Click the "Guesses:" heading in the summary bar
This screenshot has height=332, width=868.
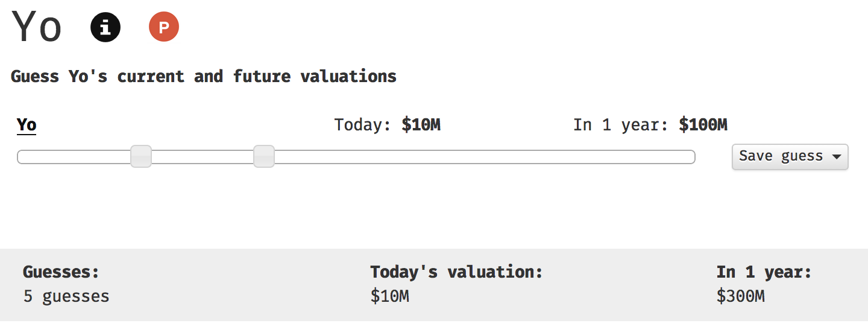tap(61, 272)
